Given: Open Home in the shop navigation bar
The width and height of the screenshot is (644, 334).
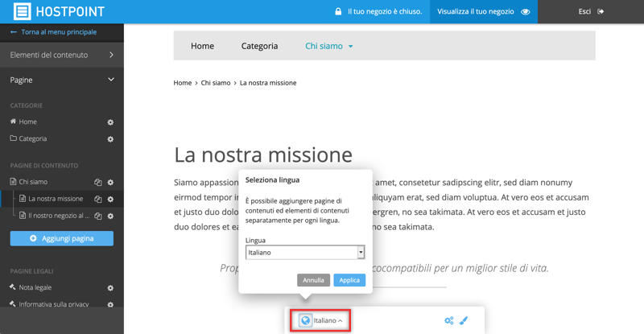Looking at the screenshot, I should (203, 46).
